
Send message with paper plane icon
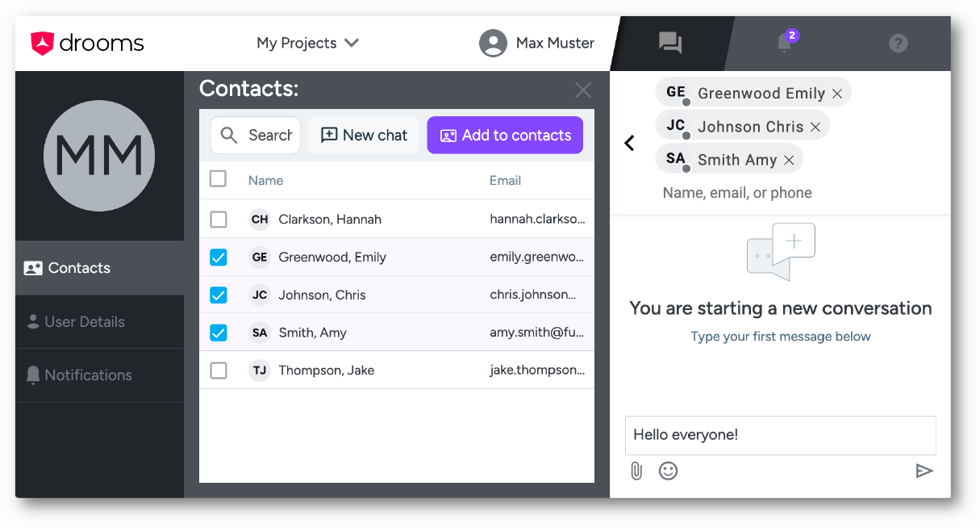pos(924,471)
